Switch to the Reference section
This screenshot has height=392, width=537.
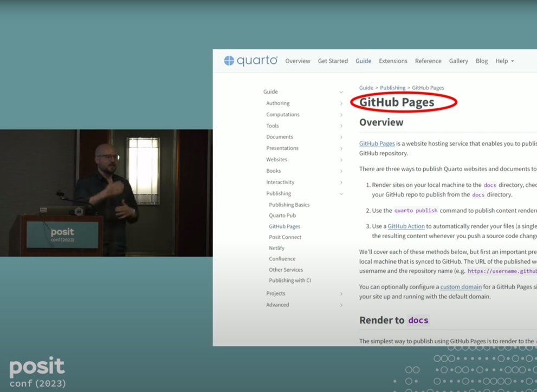[x=428, y=61]
